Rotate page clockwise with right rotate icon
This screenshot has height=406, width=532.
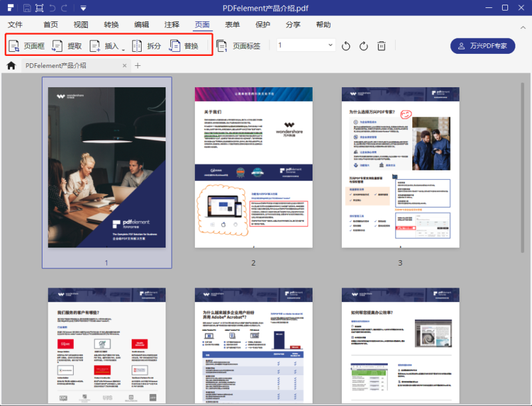pos(364,46)
